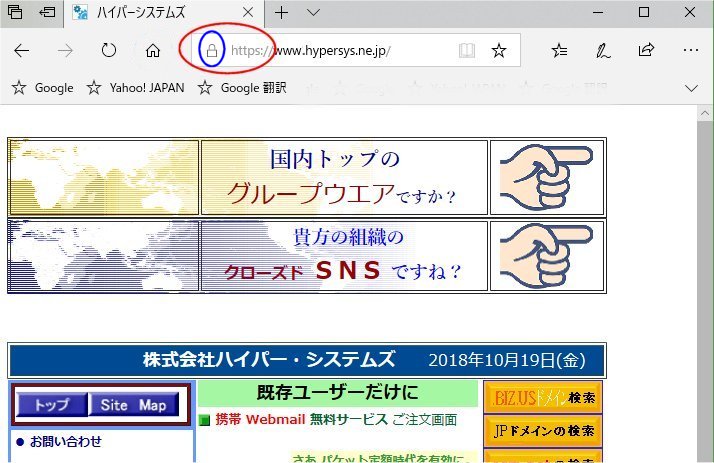Minimize the browser window
Viewport: 714px width, 463px height.
598,12
